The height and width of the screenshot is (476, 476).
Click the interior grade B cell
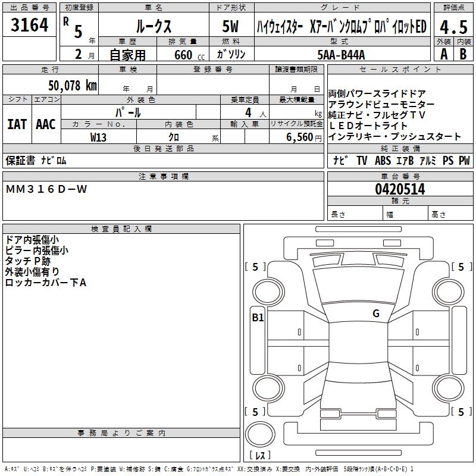(x=463, y=54)
